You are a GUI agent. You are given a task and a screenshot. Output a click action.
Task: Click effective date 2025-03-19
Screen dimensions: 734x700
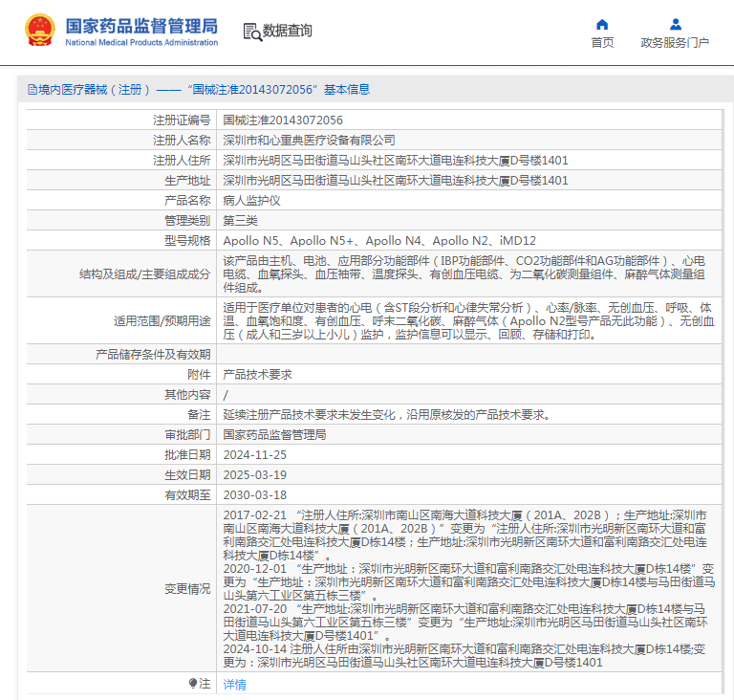(x=254, y=475)
